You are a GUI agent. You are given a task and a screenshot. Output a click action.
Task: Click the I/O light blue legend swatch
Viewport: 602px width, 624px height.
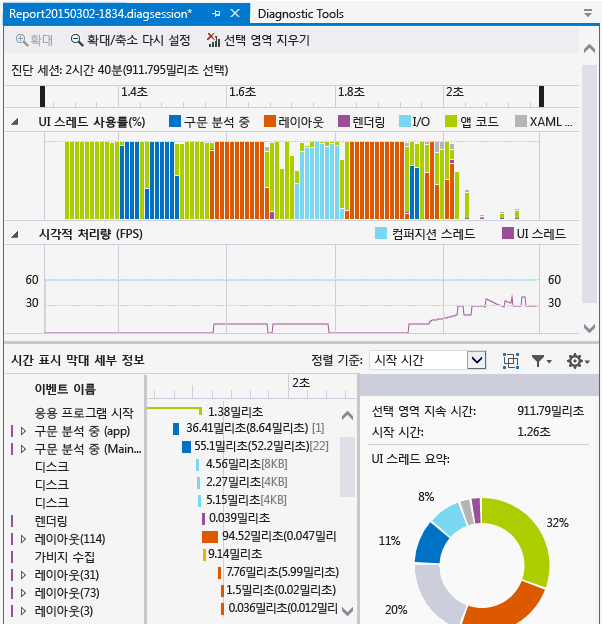405,121
